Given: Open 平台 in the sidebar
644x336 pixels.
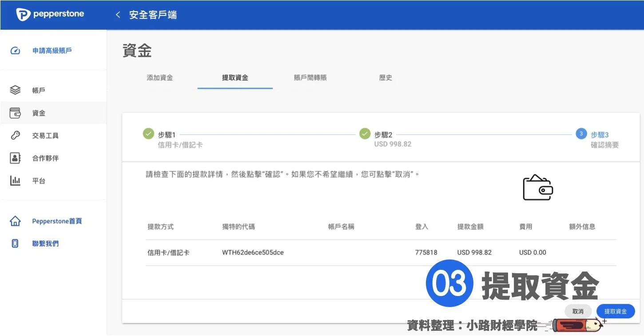Looking at the screenshot, I should 39,181.
